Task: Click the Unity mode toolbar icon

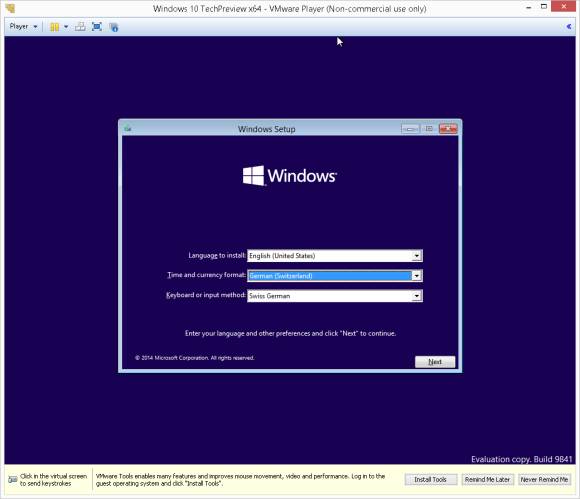Action: [114, 27]
